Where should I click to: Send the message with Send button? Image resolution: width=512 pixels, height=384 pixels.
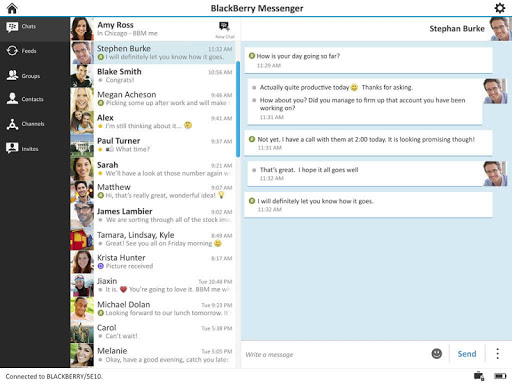pyautogui.click(x=467, y=354)
